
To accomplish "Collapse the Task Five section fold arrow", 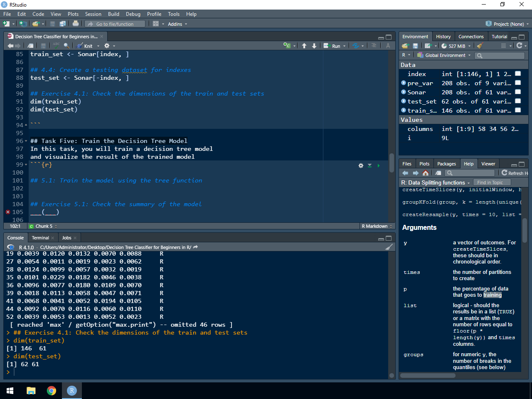I will pyautogui.click(x=26, y=141).
